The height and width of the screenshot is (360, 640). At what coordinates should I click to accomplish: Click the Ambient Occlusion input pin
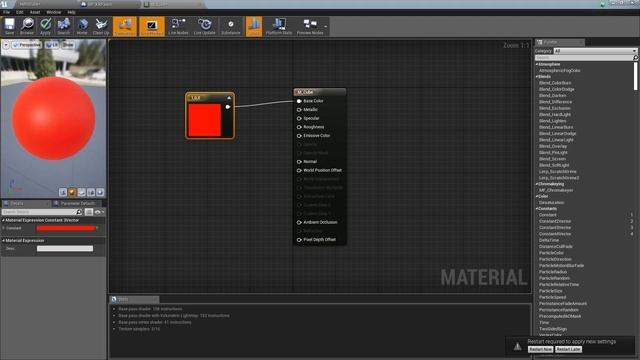pos(299,222)
